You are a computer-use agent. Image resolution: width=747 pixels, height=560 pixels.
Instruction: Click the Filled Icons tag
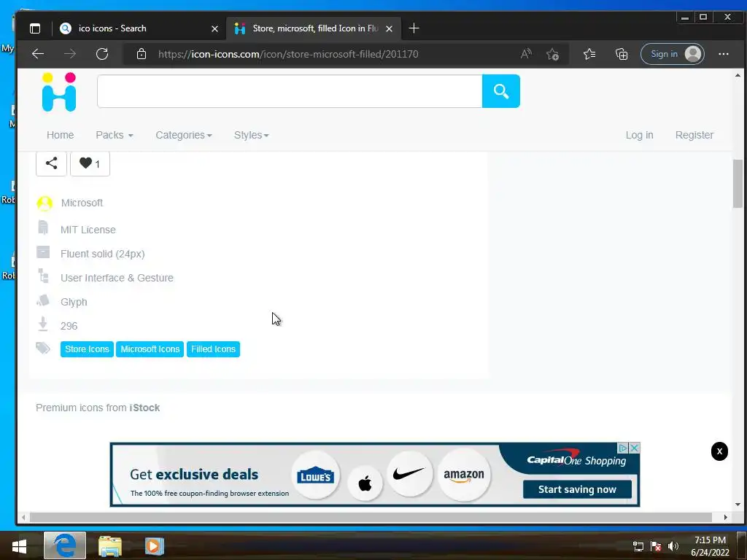[214, 349]
